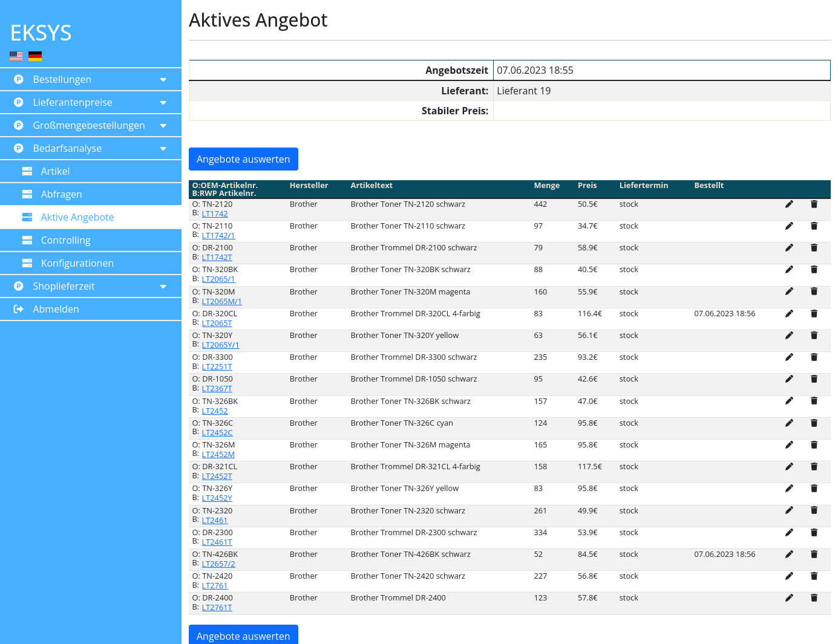This screenshot has height=644, width=838.
Task: Open the Shoplieferzeit dropdown arrow
Action: point(163,287)
